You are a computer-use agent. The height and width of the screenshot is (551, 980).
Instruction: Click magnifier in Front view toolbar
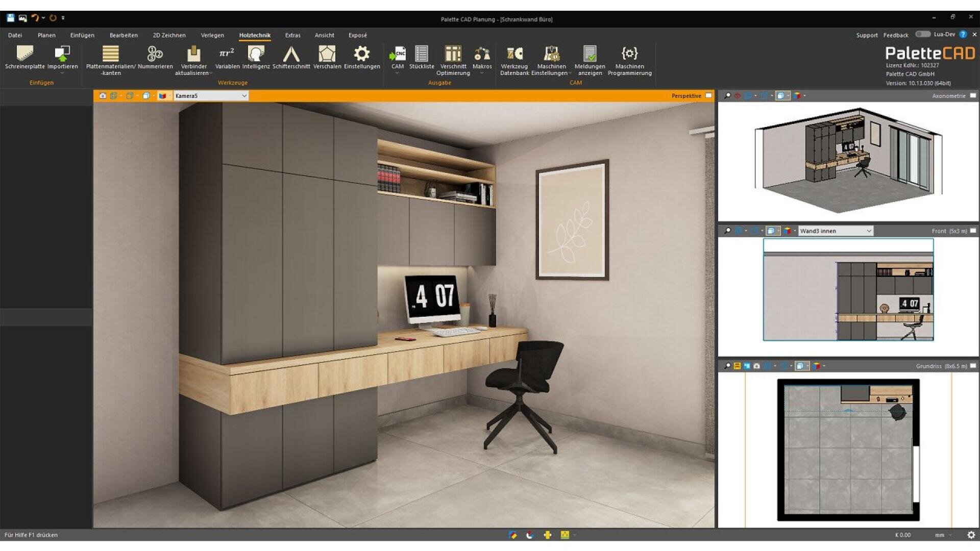(x=727, y=231)
